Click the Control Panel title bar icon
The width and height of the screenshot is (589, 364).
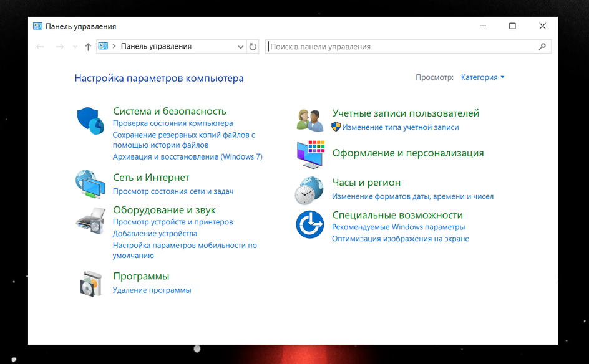[37, 26]
